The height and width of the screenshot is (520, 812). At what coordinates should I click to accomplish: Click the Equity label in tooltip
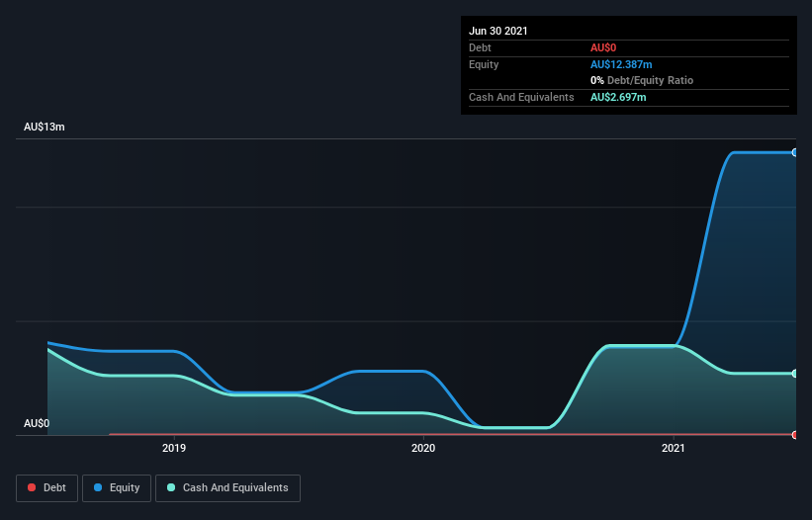click(x=484, y=64)
